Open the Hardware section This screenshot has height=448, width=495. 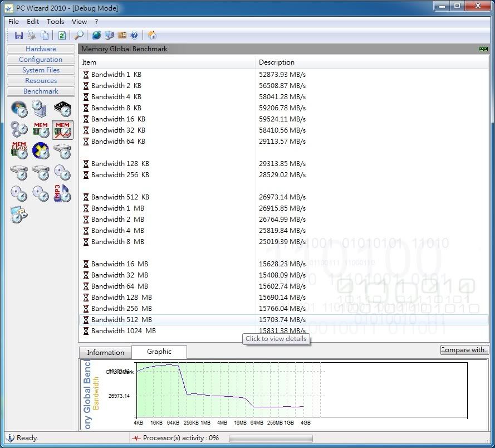click(x=41, y=48)
